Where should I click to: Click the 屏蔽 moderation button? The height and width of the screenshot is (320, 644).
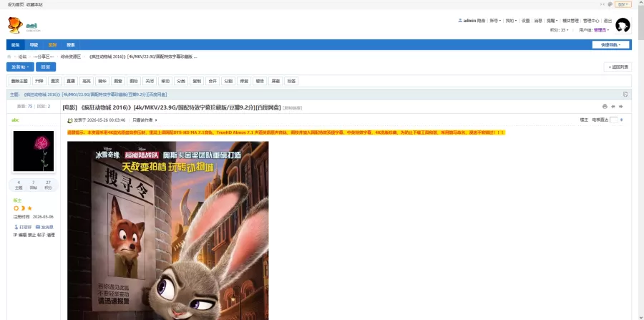tap(275, 82)
